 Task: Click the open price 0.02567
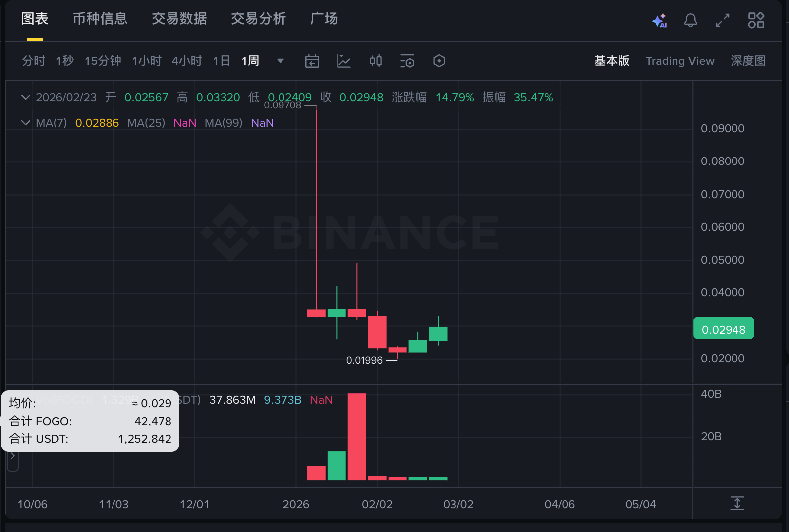[x=146, y=97]
